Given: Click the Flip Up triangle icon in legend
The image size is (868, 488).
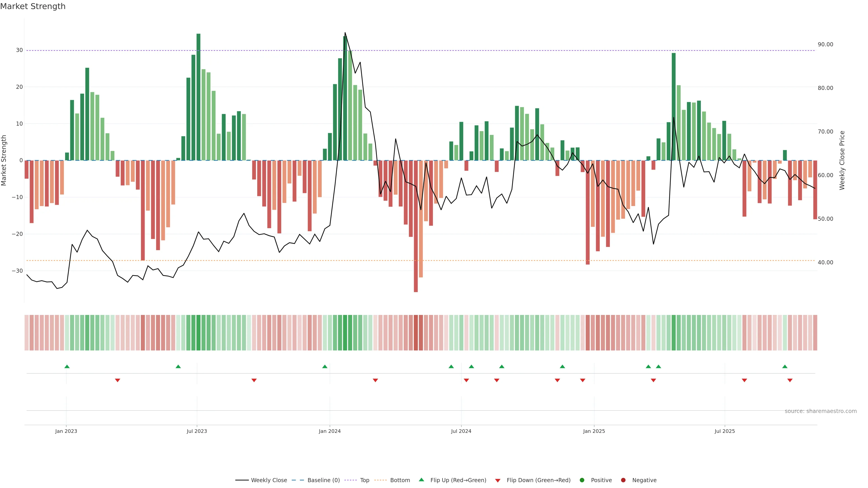Looking at the screenshot, I should 421,480.
